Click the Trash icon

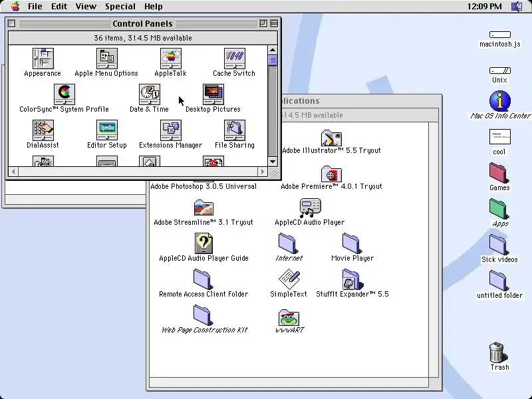pos(499,352)
